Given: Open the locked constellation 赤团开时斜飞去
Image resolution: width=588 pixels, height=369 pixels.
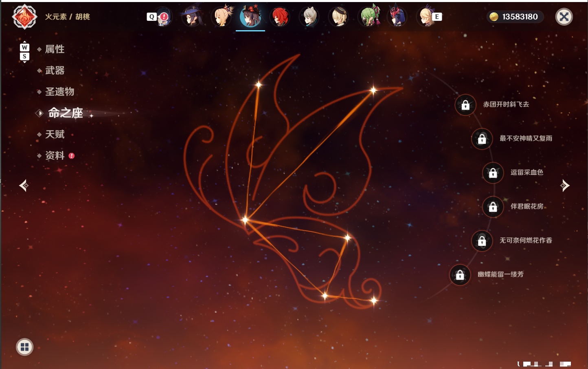Looking at the screenshot, I should pos(465,105).
